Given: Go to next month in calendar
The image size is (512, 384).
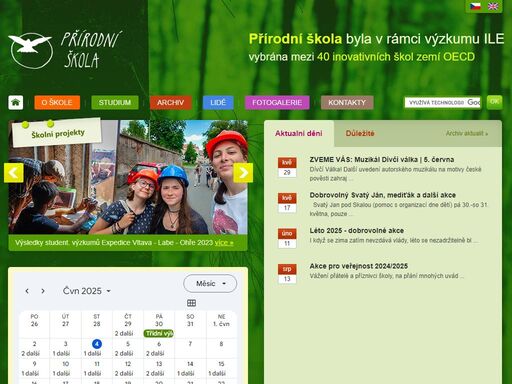Looking at the screenshot, I should coord(43,291).
